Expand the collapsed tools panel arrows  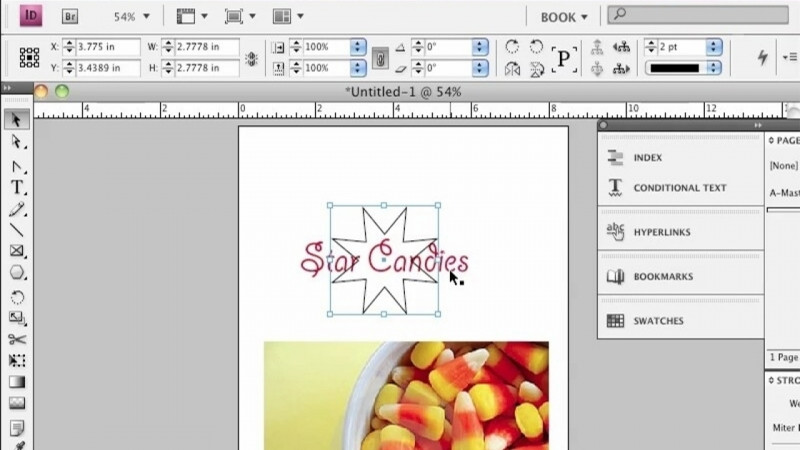point(7,88)
